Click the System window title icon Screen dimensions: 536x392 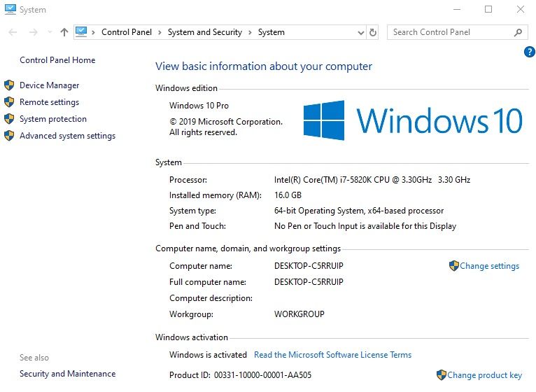pos(10,9)
